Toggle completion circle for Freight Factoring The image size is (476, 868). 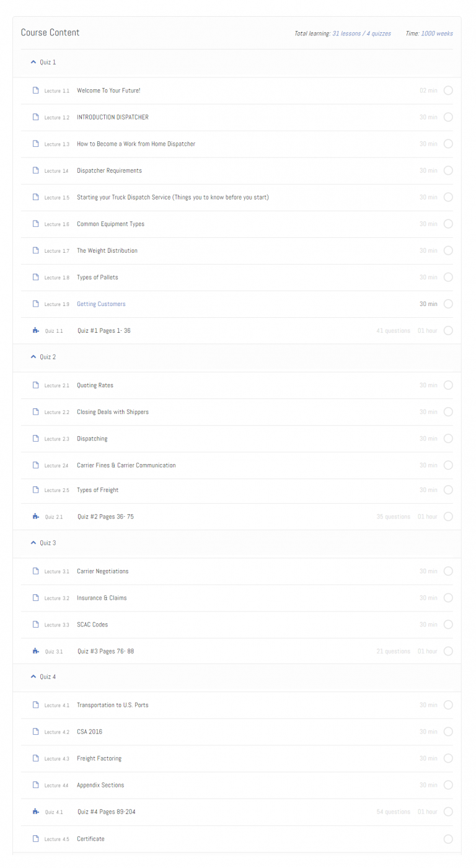click(x=448, y=758)
